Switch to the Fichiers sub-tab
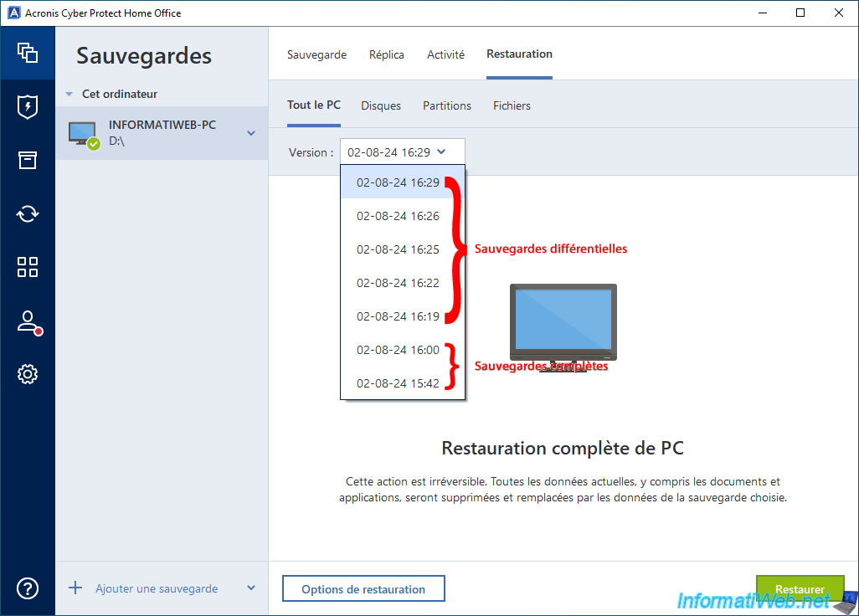This screenshot has height=616, width=859. (512, 105)
